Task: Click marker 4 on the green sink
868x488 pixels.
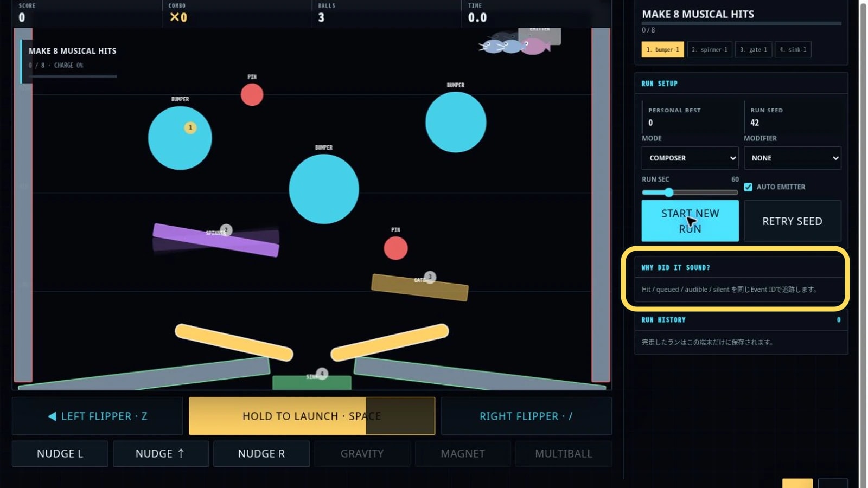Action: [322, 374]
